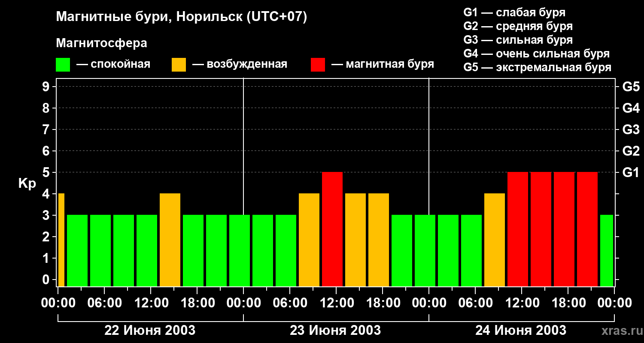Click the '24 Июня 2003' date label
Viewport: 644px width, 343px height.
(x=521, y=331)
